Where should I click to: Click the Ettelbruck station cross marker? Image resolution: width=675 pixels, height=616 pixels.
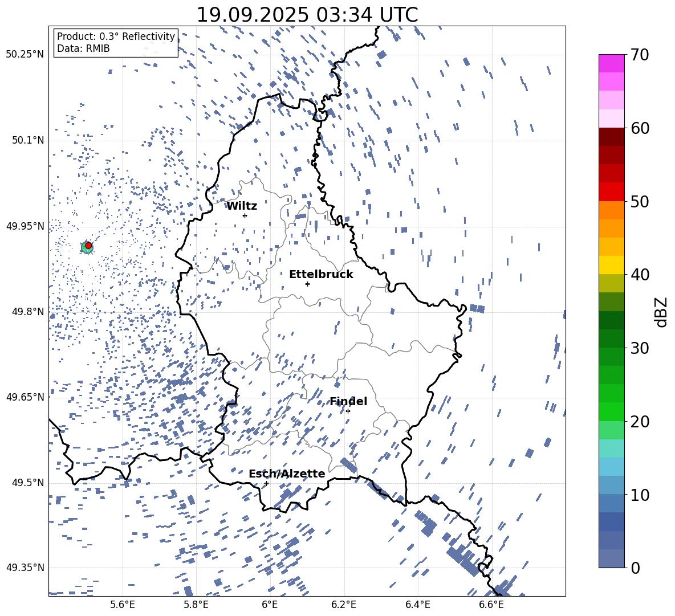307,284
